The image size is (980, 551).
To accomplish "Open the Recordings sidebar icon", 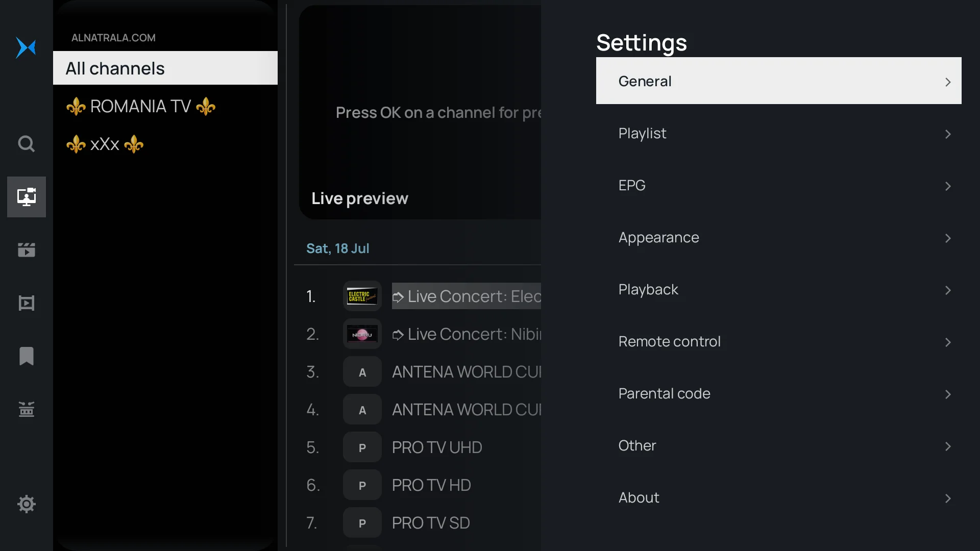I will click(26, 409).
